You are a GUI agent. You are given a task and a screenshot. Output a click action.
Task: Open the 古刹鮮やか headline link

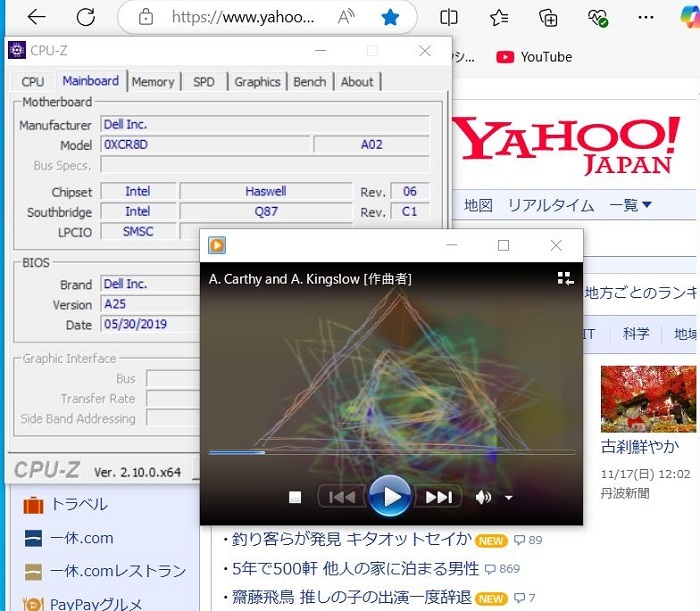(x=640, y=446)
